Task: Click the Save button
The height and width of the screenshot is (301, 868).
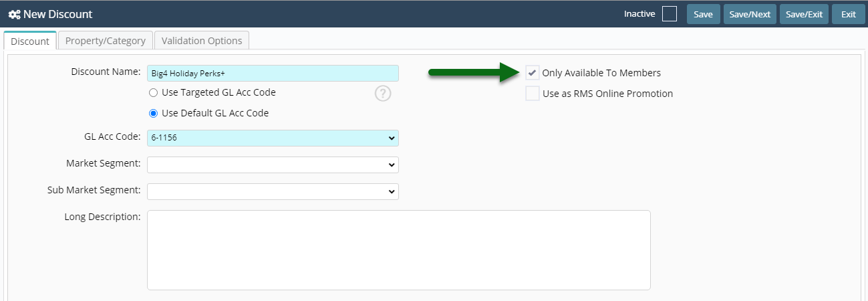Action: (x=703, y=14)
